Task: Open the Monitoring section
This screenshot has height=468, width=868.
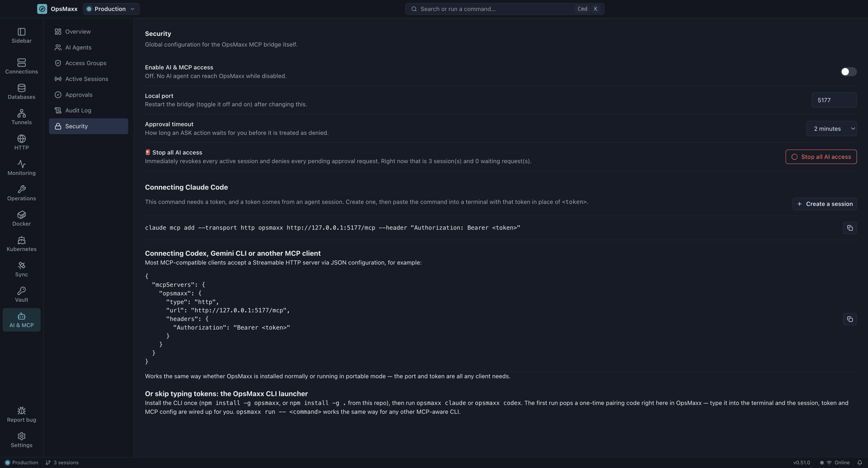Action: point(21,168)
